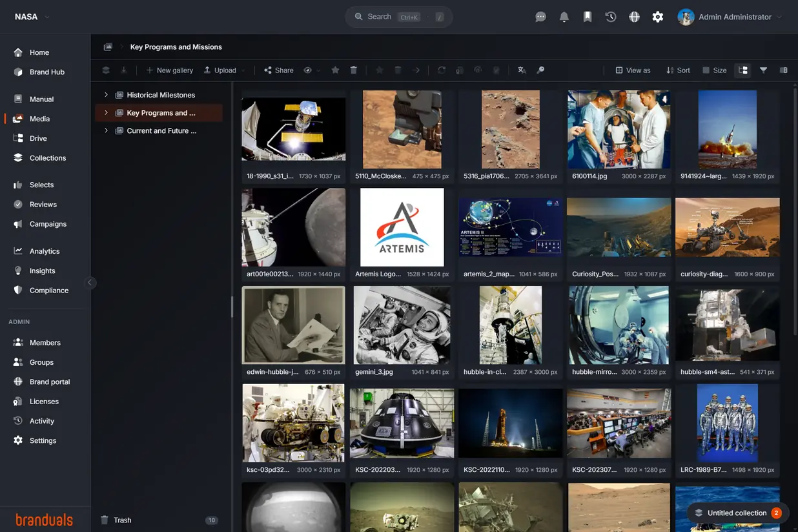Open the NASA workspace dropdown

tap(32, 17)
